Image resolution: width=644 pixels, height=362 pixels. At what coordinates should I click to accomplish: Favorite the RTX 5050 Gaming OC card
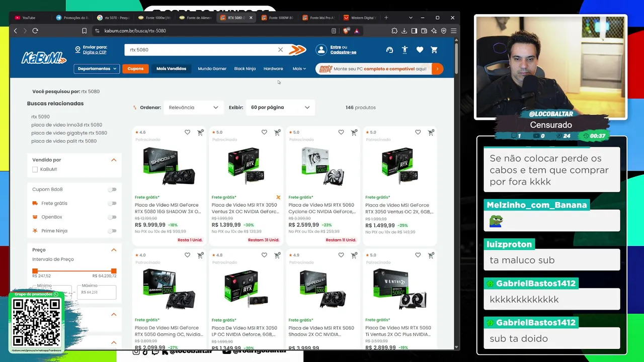187,255
